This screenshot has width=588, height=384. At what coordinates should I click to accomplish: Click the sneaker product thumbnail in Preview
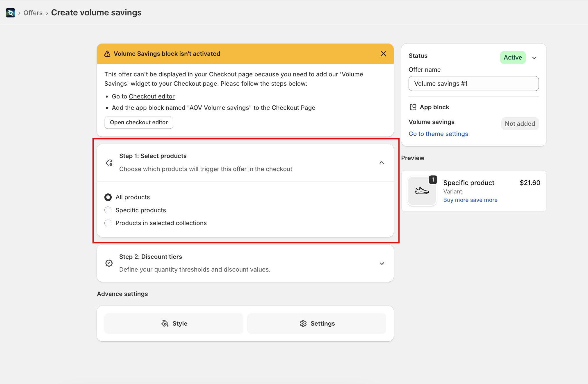click(422, 191)
